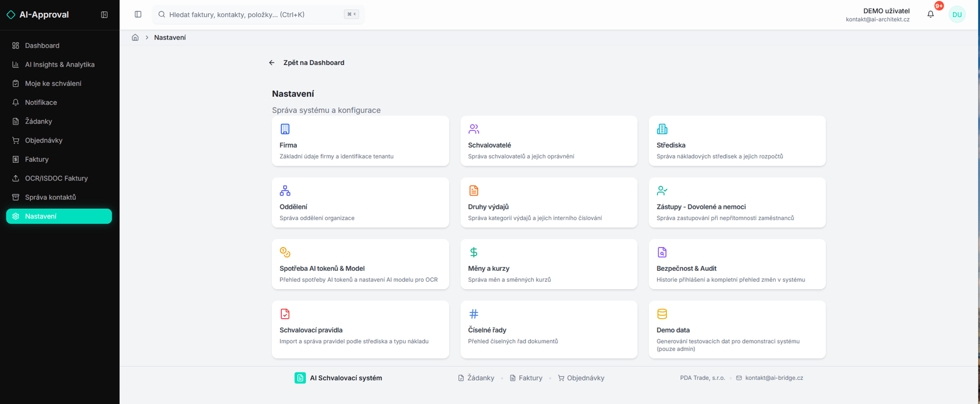Open the Bezpečnost & Audit card

[736, 264]
